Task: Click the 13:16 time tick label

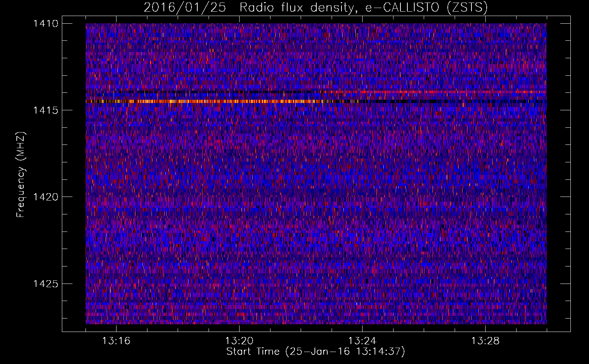Action: click(x=116, y=341)
